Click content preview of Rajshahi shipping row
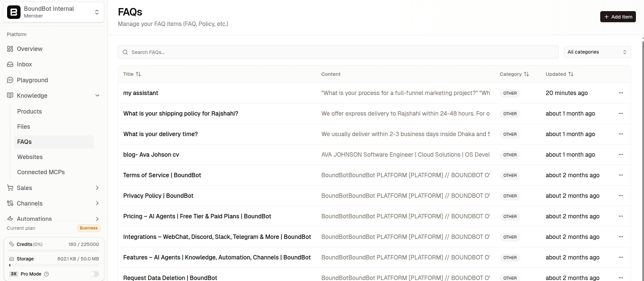 (x=405, y=114)
